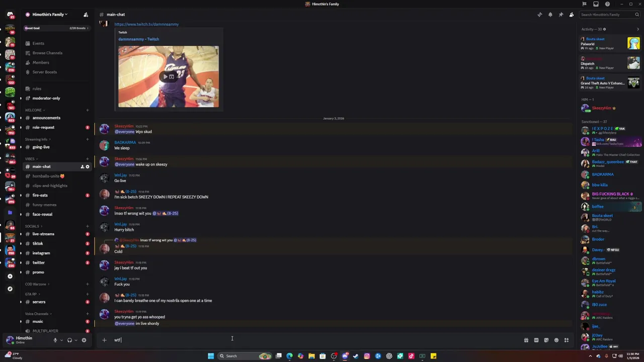Open the gift icon in message bar
The image size is (644, 362).
[526, 340]
